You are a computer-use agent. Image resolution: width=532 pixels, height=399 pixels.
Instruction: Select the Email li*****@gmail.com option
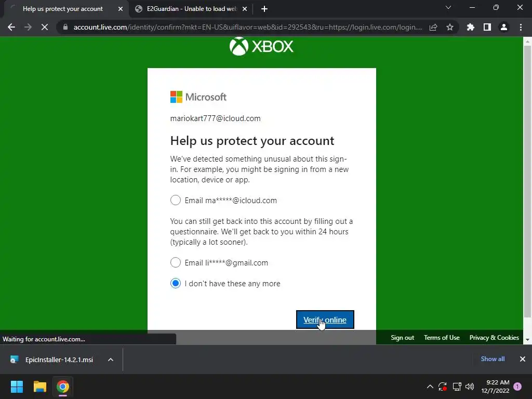176,262
